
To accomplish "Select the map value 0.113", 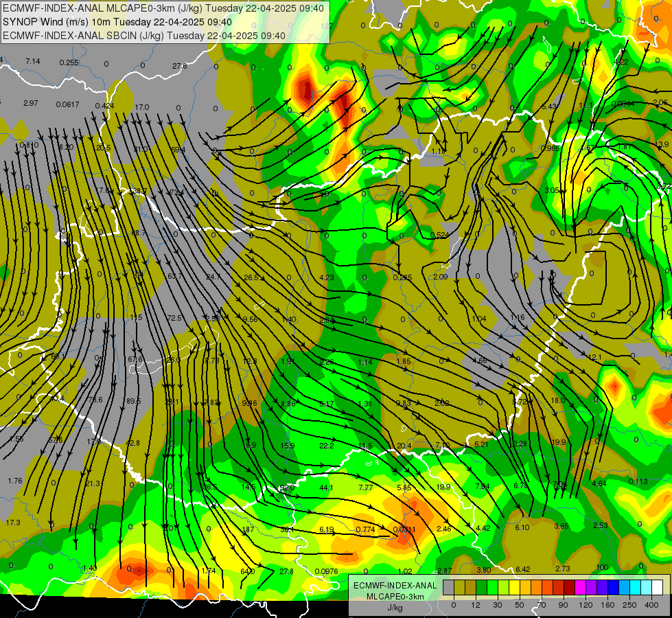I will coord(638,481).
